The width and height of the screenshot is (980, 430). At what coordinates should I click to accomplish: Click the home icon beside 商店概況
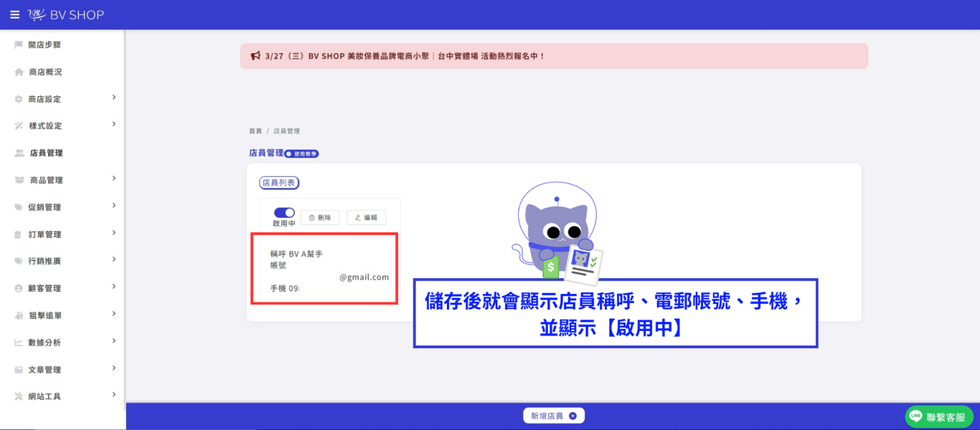[x=19, y=72]
